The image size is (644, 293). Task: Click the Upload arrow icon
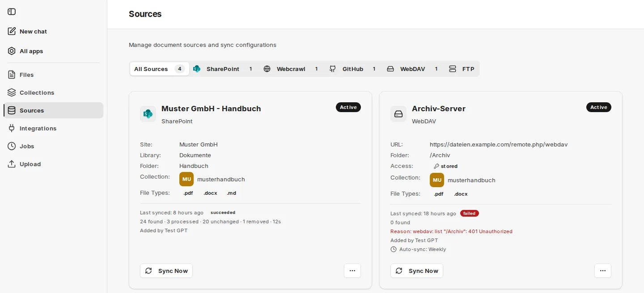tap(12, 164)
